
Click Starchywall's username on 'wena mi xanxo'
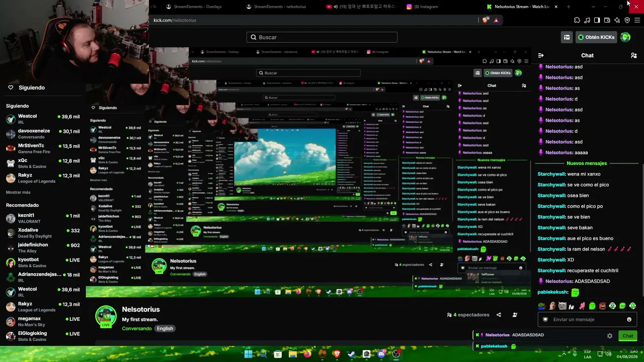coord(551,174)
